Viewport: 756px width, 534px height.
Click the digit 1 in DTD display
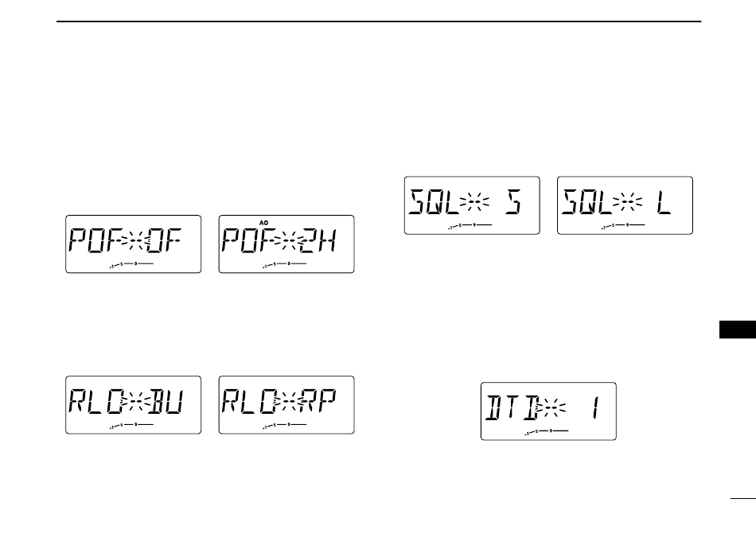[x=596, y=408]
